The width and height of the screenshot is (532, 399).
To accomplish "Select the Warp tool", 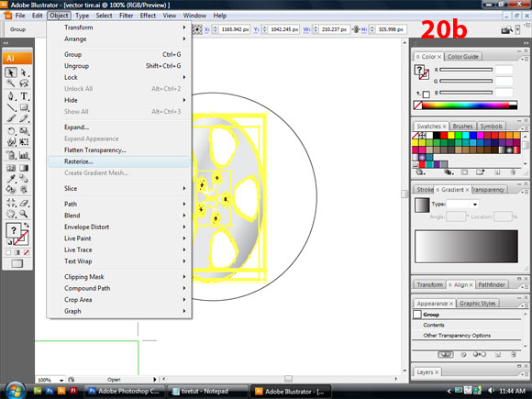I will tap(11, 142).
